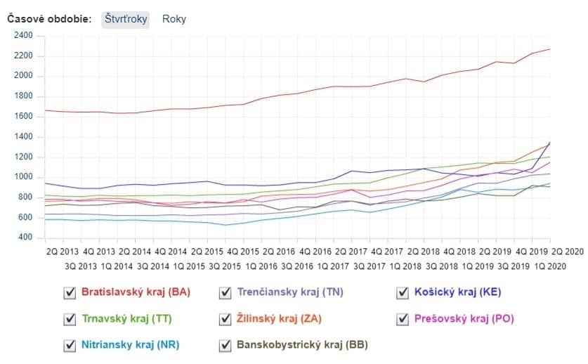Click the 2Q 2013 x-axis label
This screenshot has height=364, width=588.
click(63, 250)
